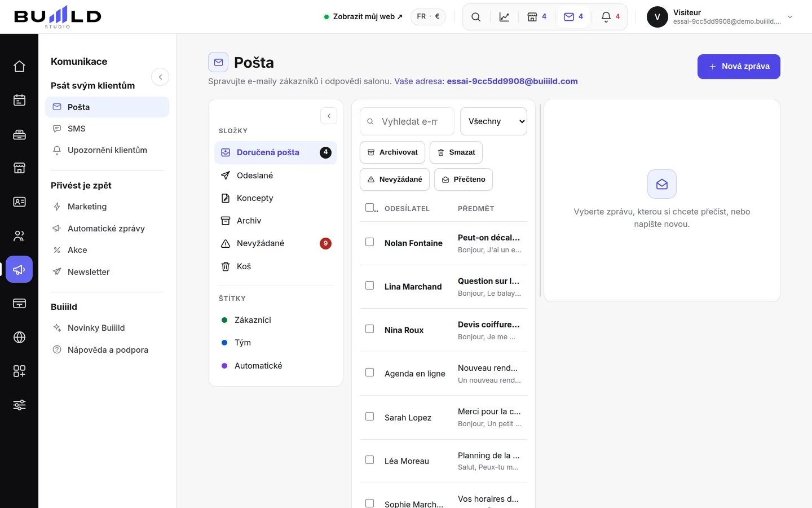Click the cash register icon in rail
This screenshot has width=812, height=508.
click(19, 134)
